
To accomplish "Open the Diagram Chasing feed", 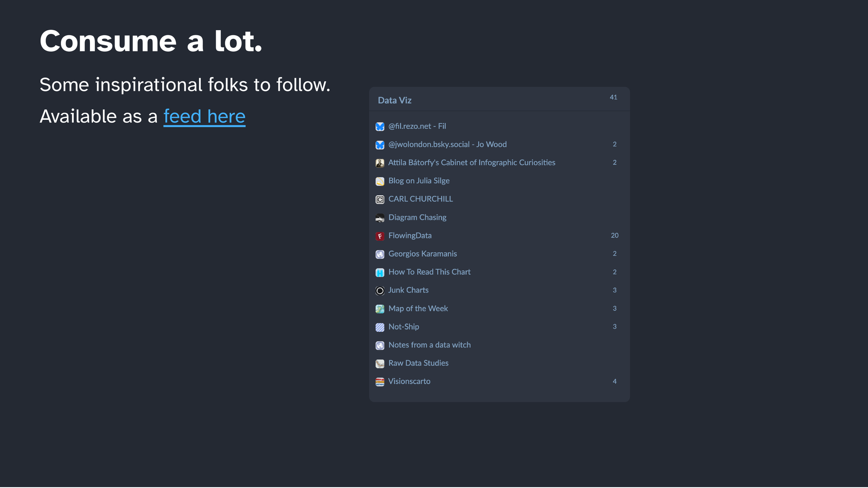I will click(x=417, y=217).
